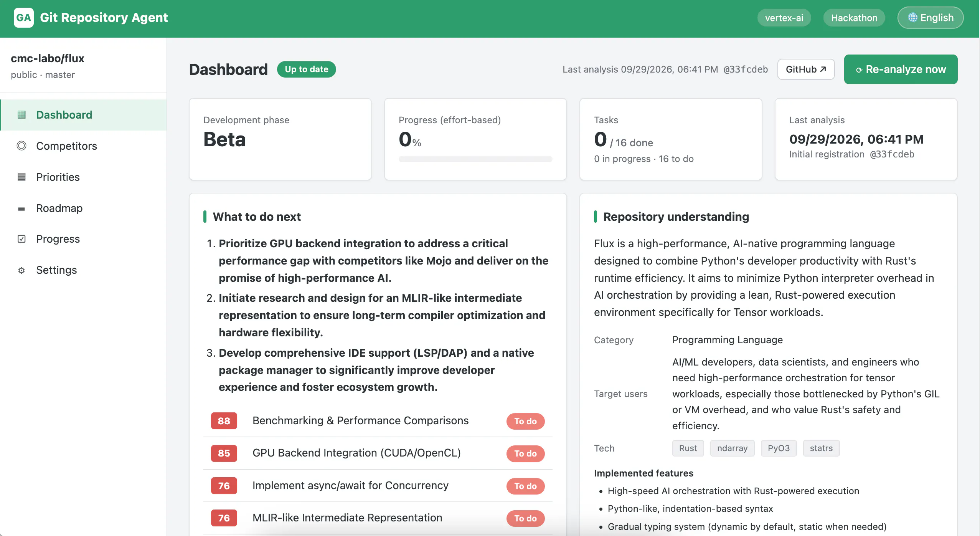This screenshot has width=980, height=536.
Task: Click the score 85 badge
Action: click(224, 453)
